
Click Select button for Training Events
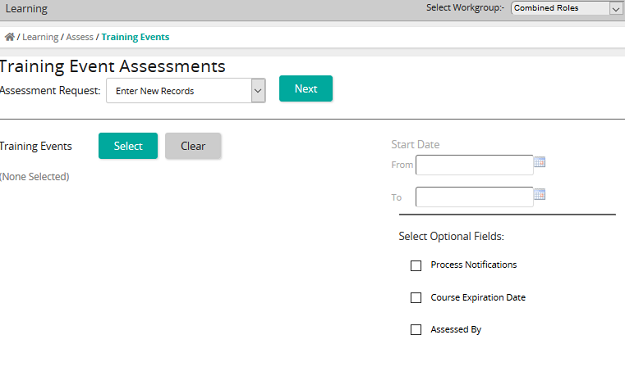128,146
